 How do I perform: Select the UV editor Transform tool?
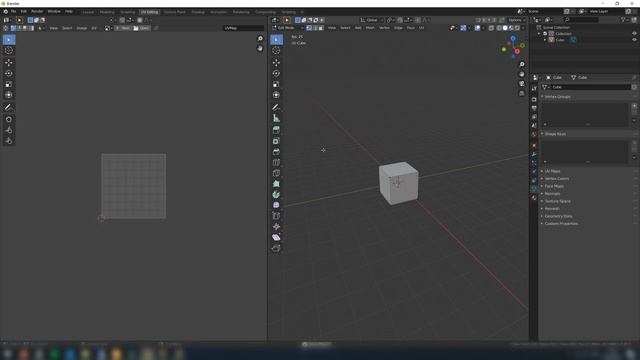coord(9,95)
